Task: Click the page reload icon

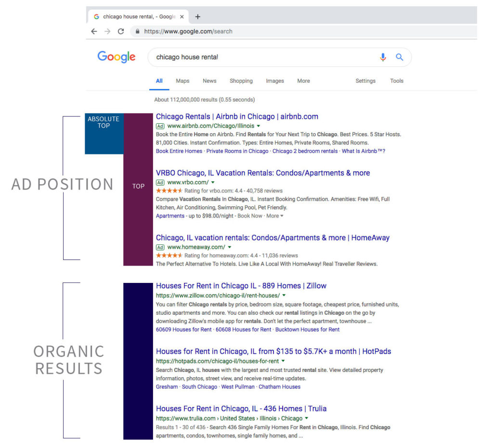Action: click(121, 31)
